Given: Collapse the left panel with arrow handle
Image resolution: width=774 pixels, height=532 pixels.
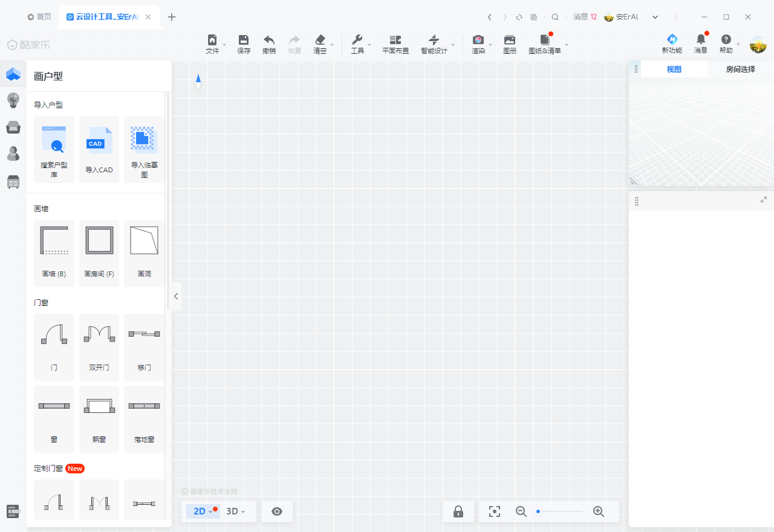Looking at the screenshot, I should pos(176,296).
